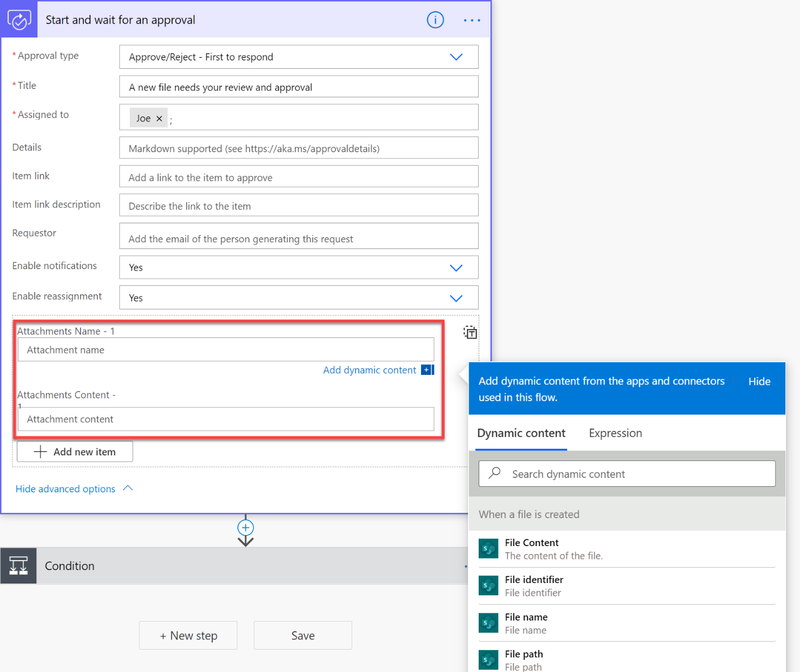Insert a new step via plus connector
Viewport: 800px width, 672px height.
pyautogui.click(x=246, y=528)
